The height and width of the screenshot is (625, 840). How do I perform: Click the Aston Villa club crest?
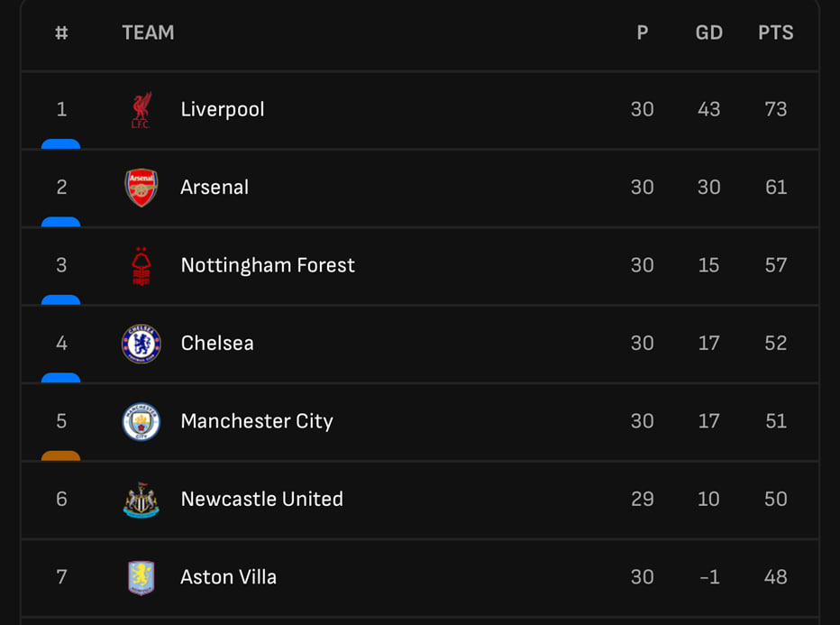pyautogui.click(x=142, y=578)
